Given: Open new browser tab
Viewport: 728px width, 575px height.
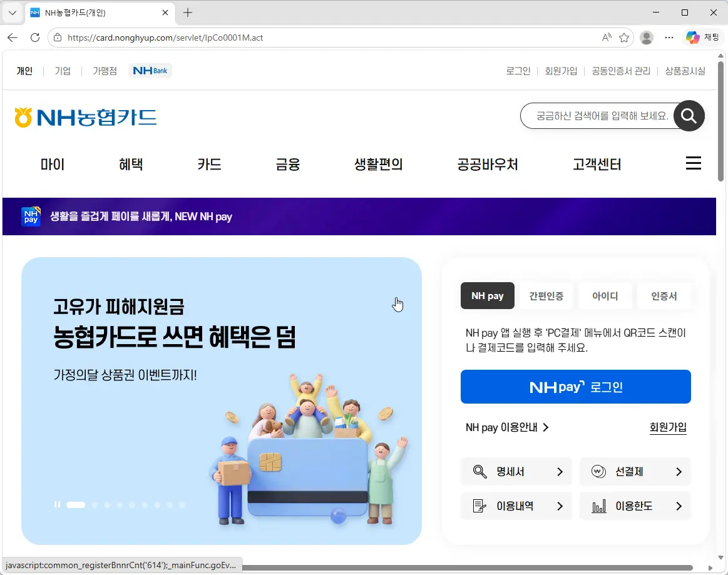Looking at the screenshot, I should (188, 13).
